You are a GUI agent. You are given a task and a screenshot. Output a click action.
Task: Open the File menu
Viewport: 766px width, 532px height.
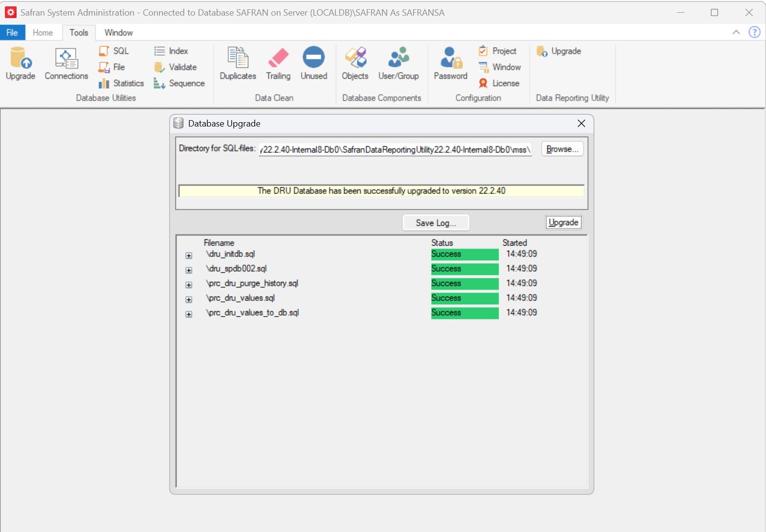[x=12, y=32]
